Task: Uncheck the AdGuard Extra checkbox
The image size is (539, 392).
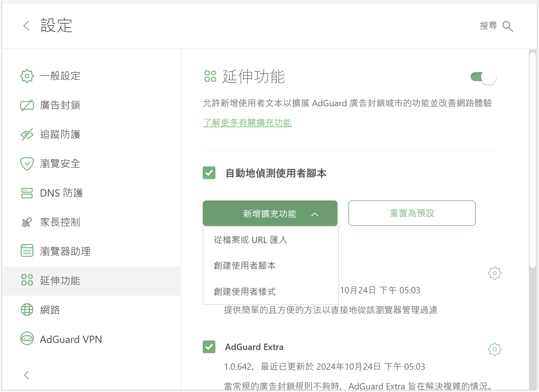Action: click(x=209, y=347)
